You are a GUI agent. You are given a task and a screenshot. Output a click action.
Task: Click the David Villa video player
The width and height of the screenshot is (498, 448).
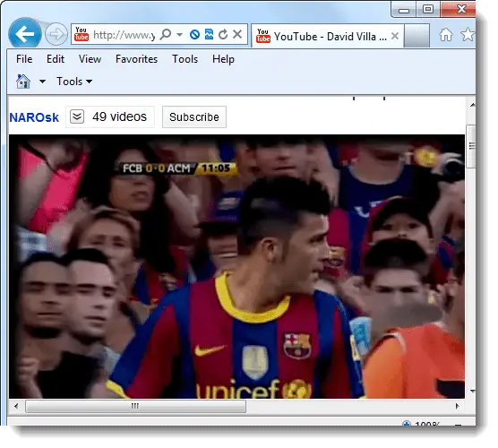(236, 266)
